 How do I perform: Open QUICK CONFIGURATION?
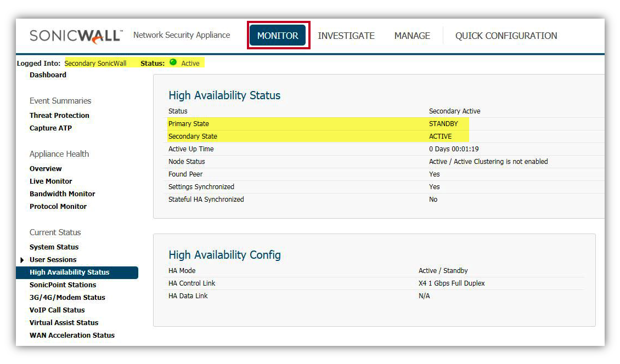click(x=506, y=36)
